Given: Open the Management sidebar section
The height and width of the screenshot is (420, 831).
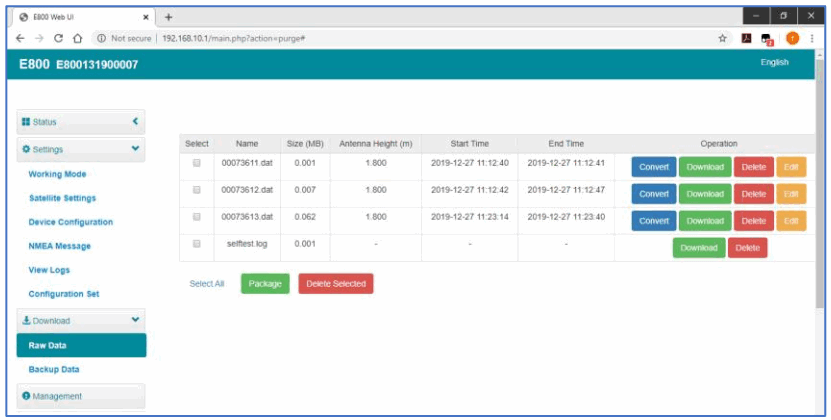Looking at the screenshot, I should [x=81, y=396].
